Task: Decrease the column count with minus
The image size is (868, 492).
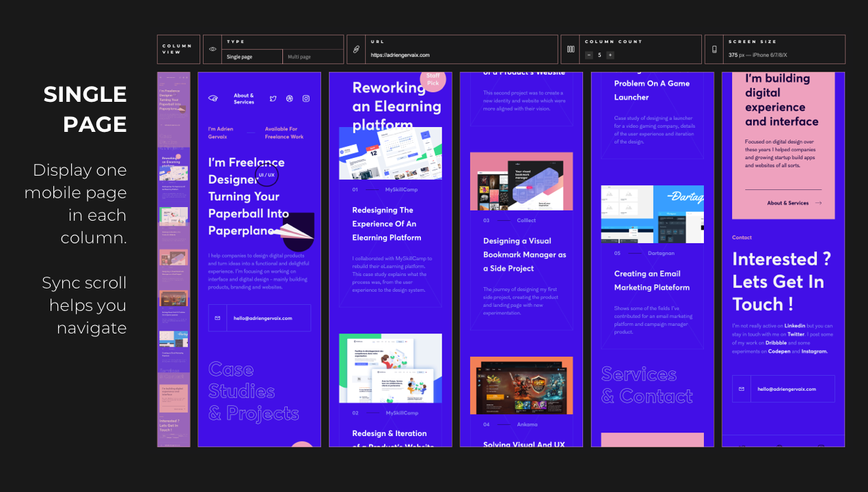Action: 588,55
